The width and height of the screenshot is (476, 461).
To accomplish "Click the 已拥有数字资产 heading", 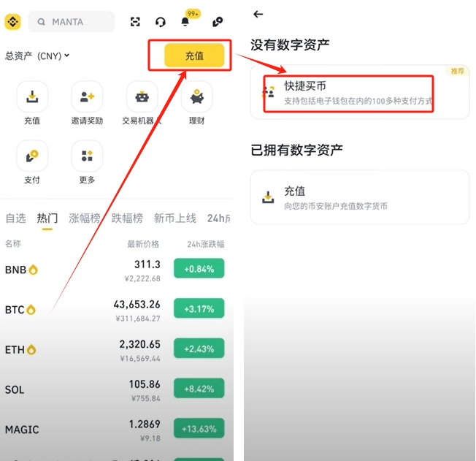I will 296,150.
